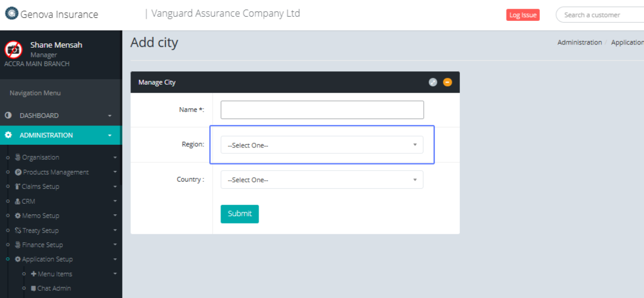Image resolution: width=644 pixels, height=298 pixels.
Task: Open the Organisation menu item
Action: click(x=40, y=158)
